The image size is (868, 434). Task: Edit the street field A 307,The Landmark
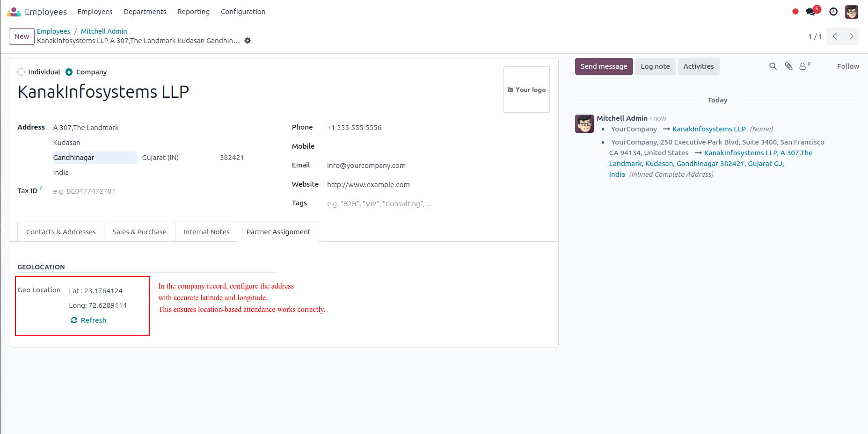[164, 128]
